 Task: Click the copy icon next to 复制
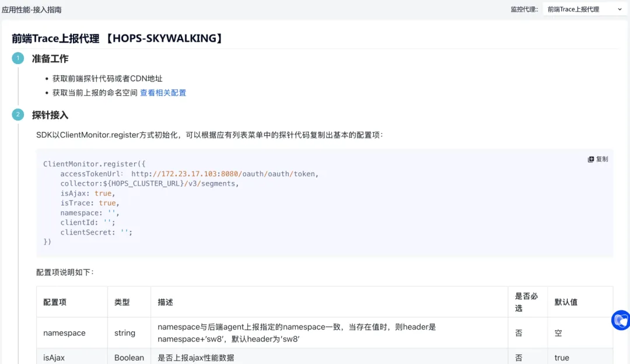point(590,159)
